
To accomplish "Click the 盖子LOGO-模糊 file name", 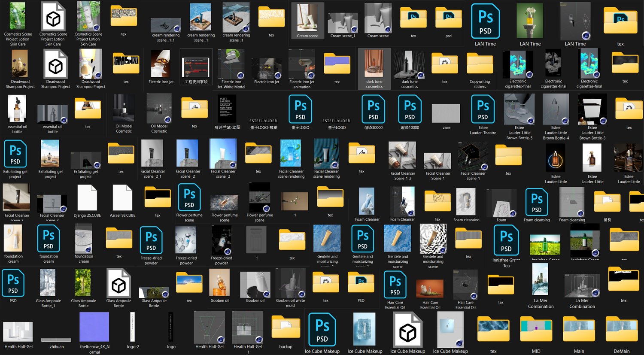I will (x=264, y=127).
